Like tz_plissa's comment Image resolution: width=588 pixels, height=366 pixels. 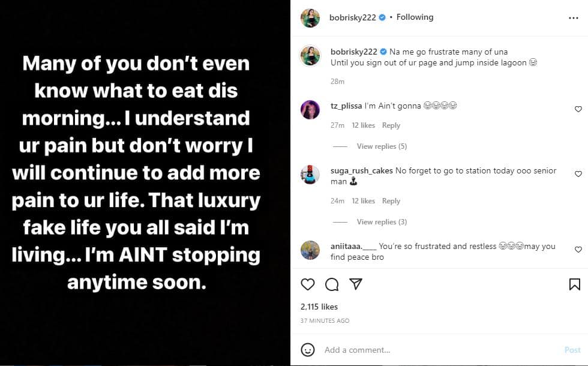point(578,109)
